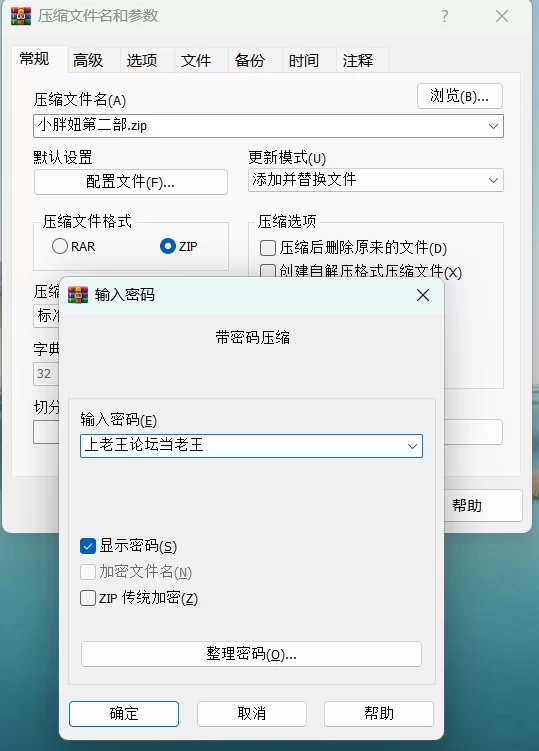The width and height of the screenshot is (539, 751).
Task: Check 压缩后删除原来的文件 option
Action: pyautogui.click(x=268, y=248)
